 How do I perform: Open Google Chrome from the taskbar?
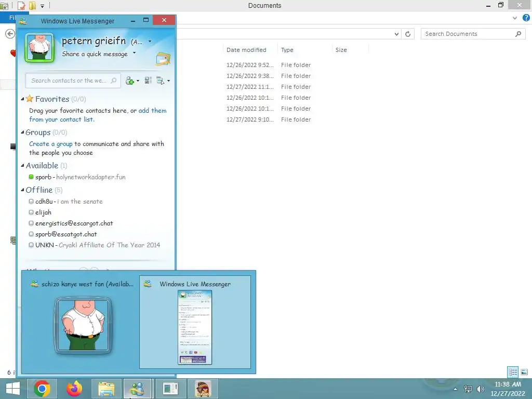42,389
